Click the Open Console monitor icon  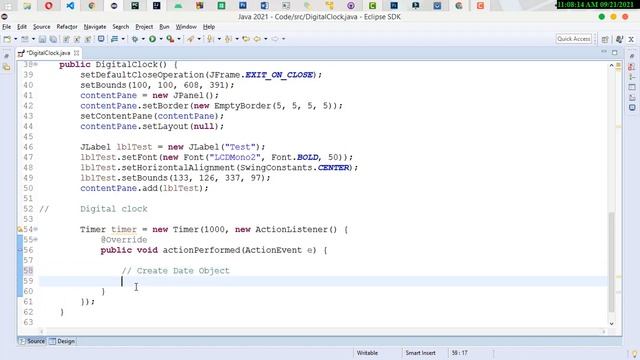click(101, 39)
